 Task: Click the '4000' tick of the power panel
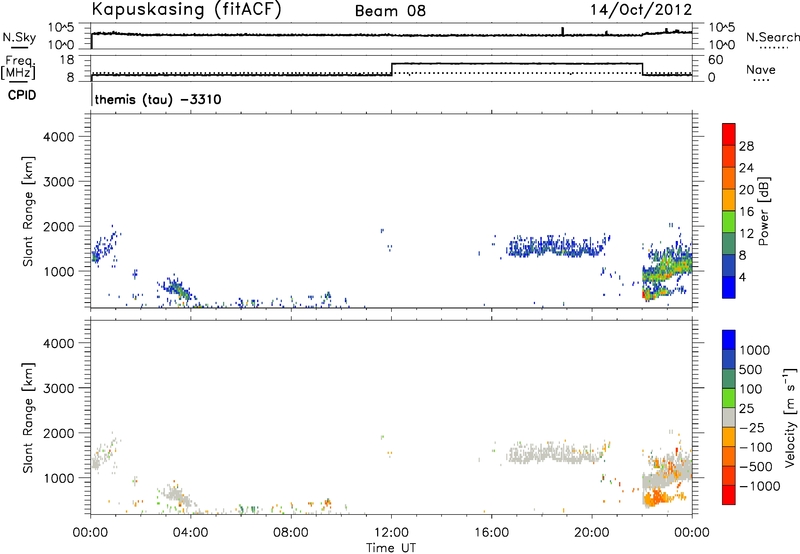click(x=58, y=137)
